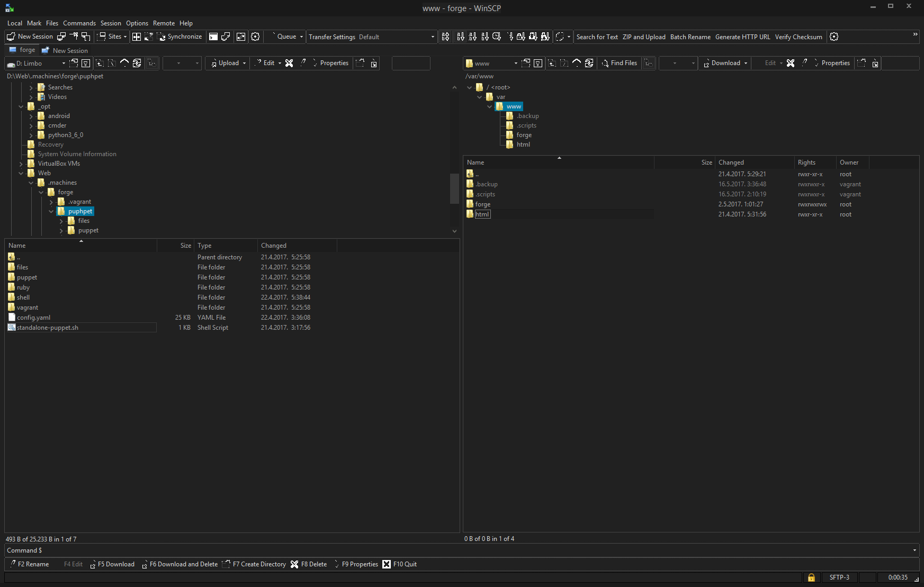Click the Find Files button

coord(620,63)
